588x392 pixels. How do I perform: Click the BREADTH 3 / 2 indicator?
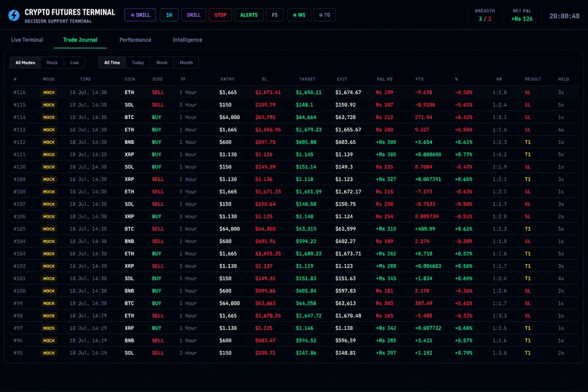click(x=485, y=15)
